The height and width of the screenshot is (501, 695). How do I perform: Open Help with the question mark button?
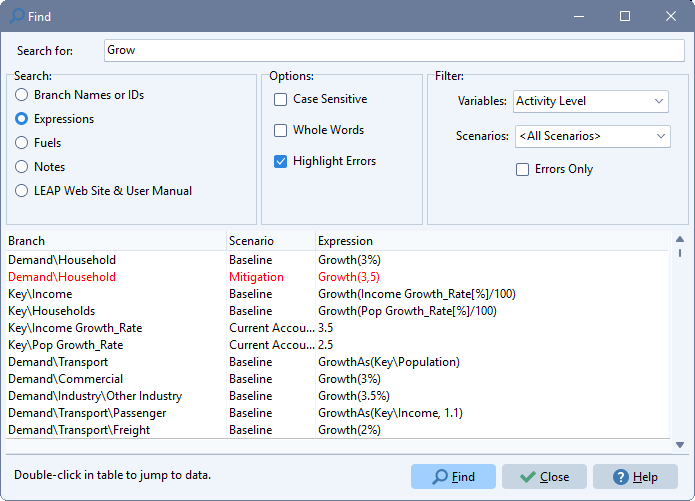tap(635, 477)
